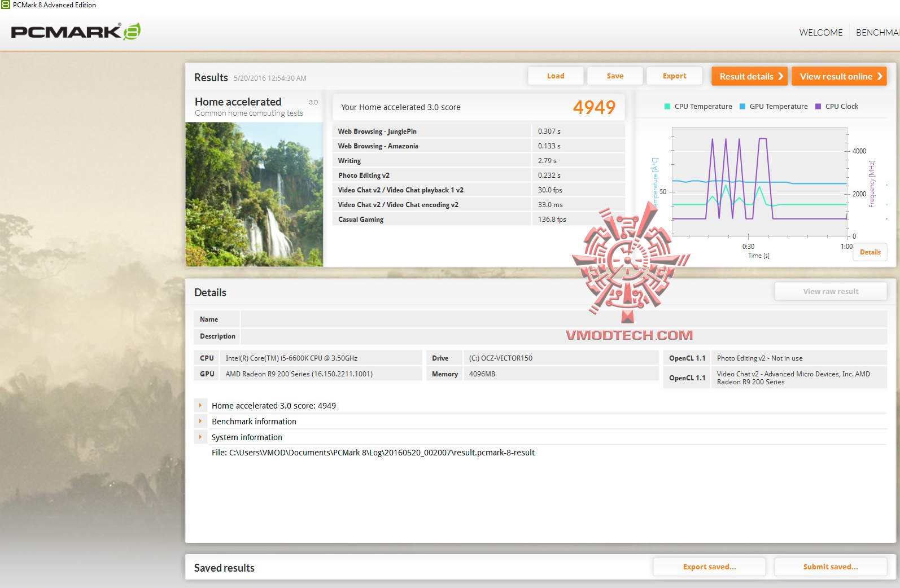Image resolution: width=900 pixels, height=588 pixels.
Task: Click the Description field in Details
Action: [563, 336]
